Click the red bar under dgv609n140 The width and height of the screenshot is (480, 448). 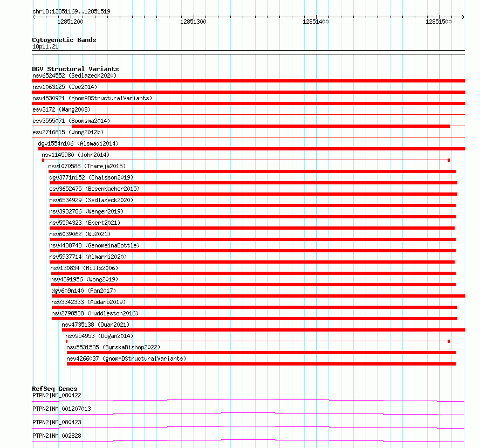click(x=258, y=296)
